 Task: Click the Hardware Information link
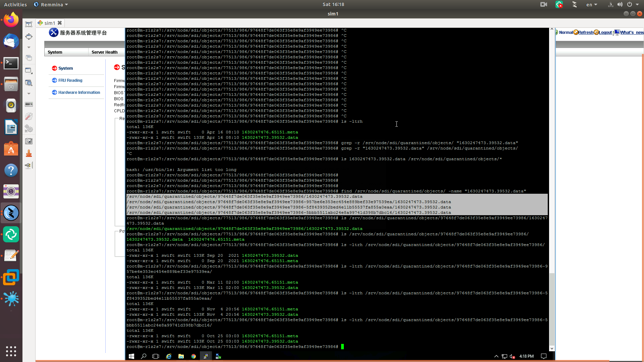(x=79, y=93)
